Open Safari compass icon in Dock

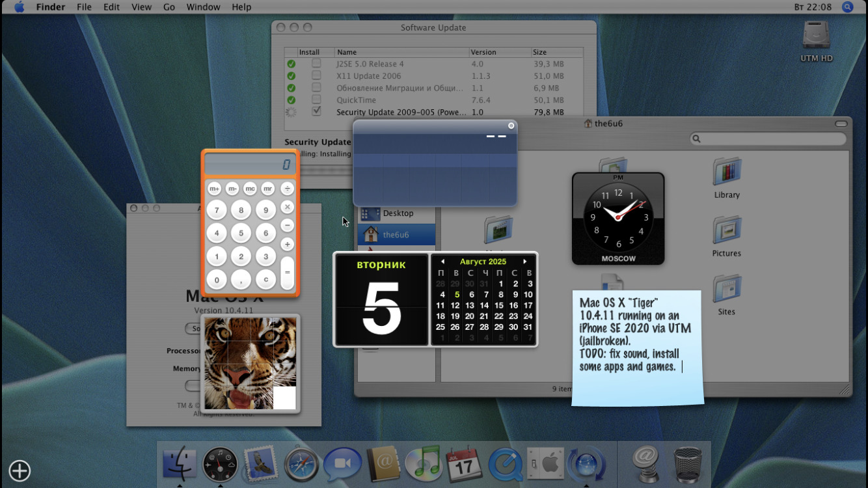click(x=302, y=464)
